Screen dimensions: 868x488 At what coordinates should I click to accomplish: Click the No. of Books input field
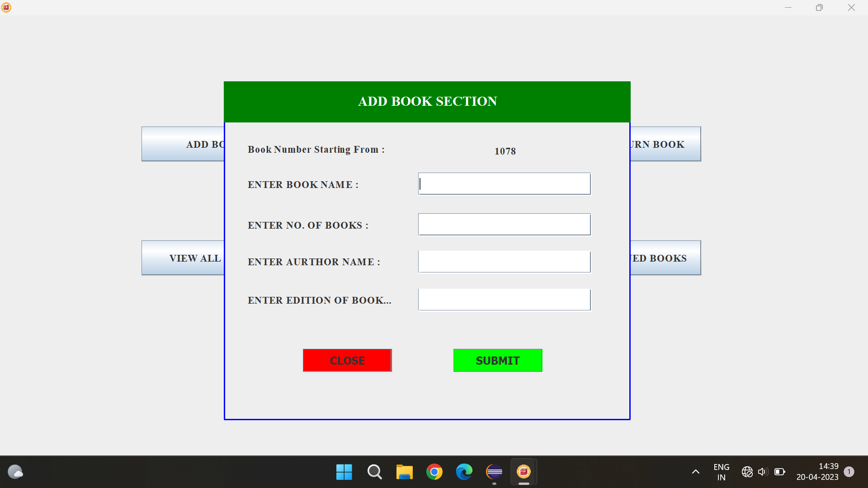[504, 225]
